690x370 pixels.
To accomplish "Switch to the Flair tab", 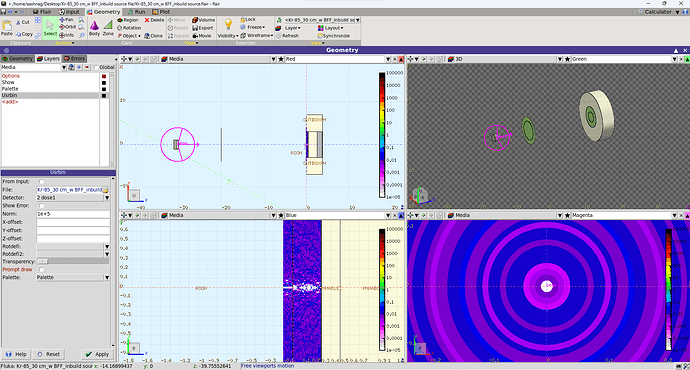I will (43, 12).
